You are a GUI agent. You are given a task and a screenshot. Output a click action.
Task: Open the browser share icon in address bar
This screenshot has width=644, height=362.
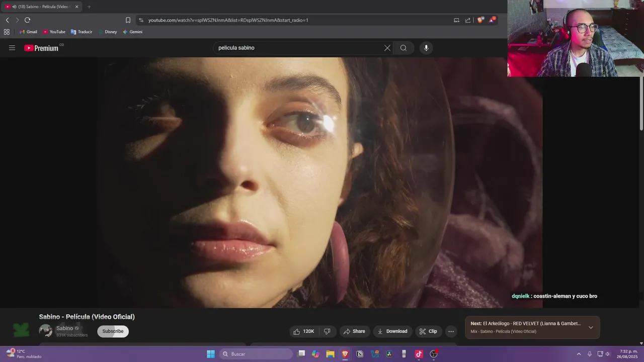click(468, 20)
